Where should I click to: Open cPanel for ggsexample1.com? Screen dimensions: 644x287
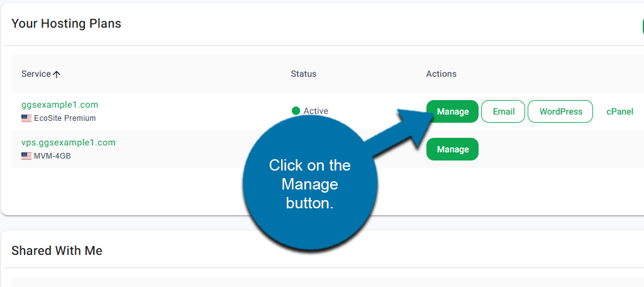[619, 111]
